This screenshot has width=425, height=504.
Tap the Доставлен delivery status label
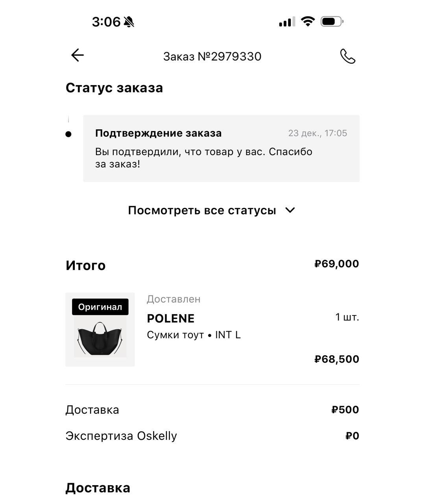174,299
